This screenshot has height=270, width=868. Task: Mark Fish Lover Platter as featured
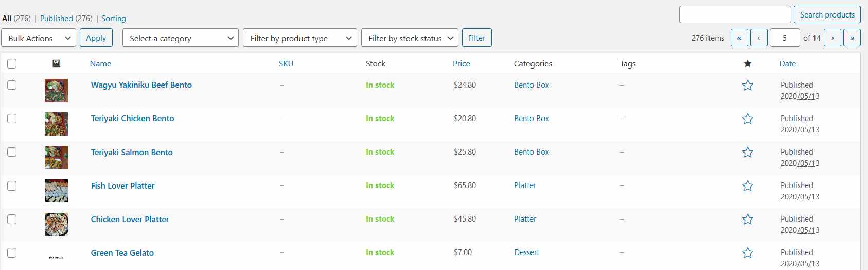click(x=747, y=186)
